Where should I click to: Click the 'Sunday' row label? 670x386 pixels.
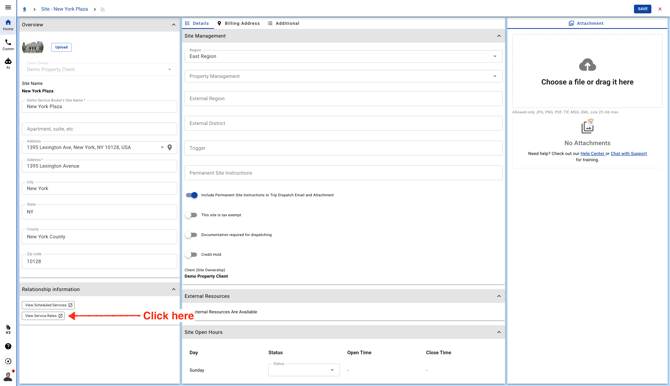197,370
